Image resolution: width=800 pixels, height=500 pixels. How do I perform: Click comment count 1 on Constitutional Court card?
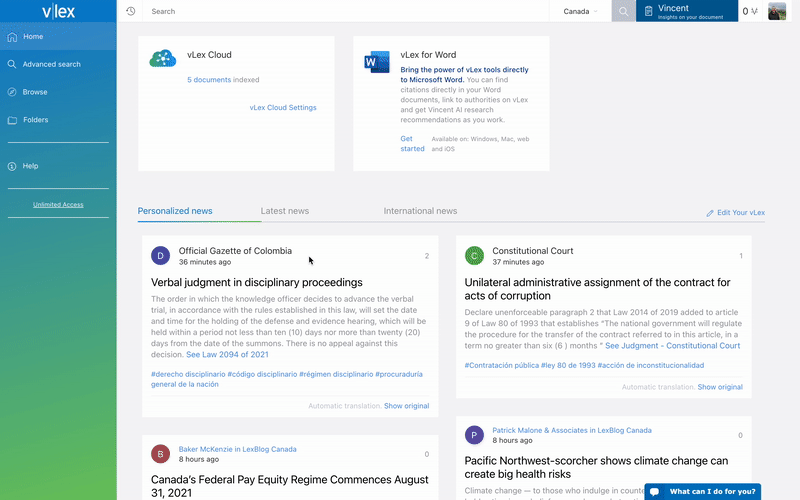[741, 256]
